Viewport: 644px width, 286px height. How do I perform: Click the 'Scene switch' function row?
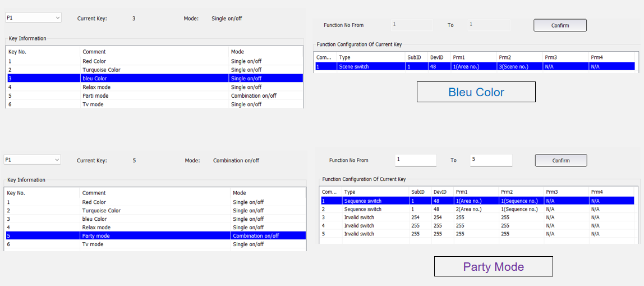(475, 66)
